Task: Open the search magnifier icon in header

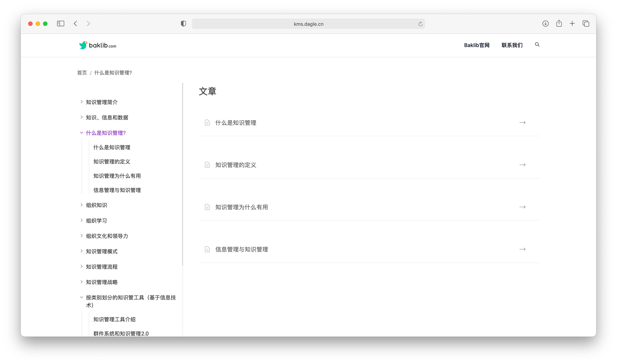Action: pyautogui.click(x=537, y=44)
